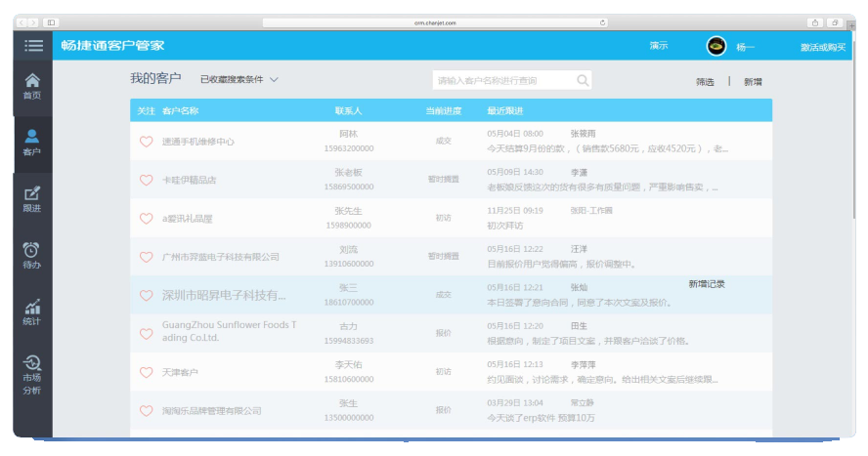868x456 pixels.
Task: Click contact 张老板
Action: click(x=349, y=173)
